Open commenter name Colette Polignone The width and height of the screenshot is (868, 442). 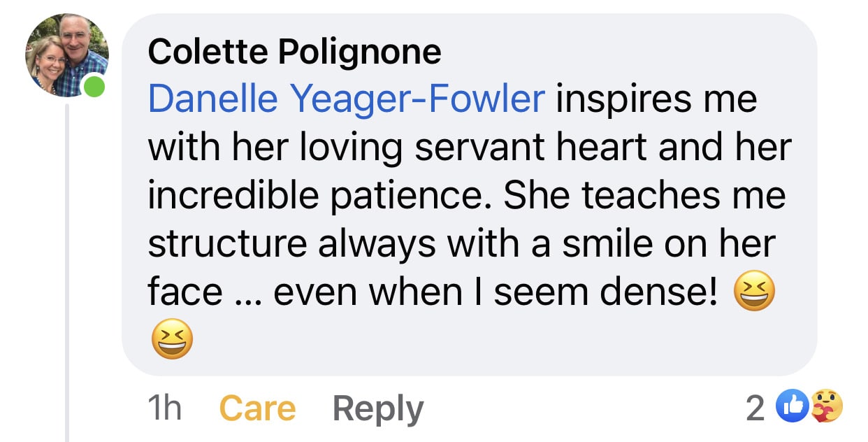click(294, 52)
